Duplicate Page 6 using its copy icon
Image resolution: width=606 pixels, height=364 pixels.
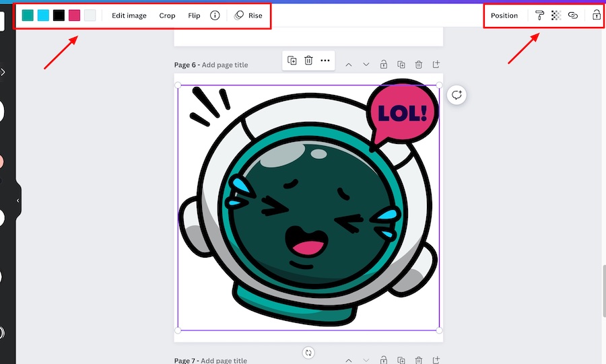(x=401, y=65)
